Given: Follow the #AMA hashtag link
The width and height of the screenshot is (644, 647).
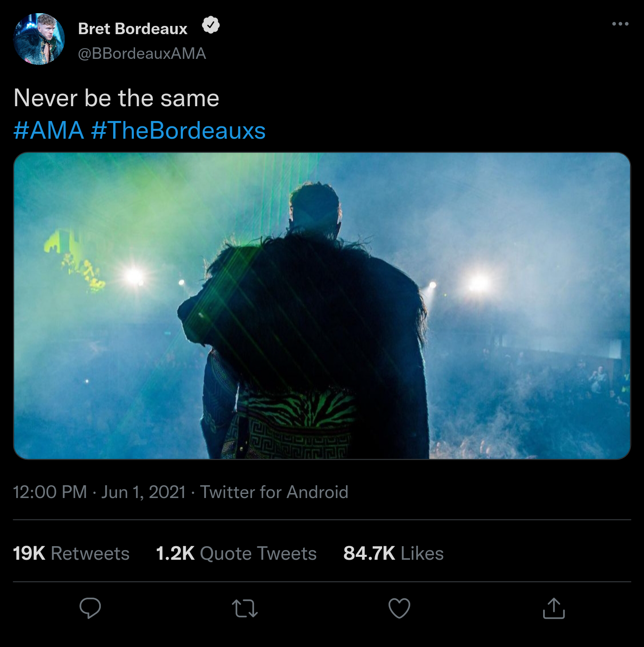Looking at the screenshot, I should click(49, 131).
